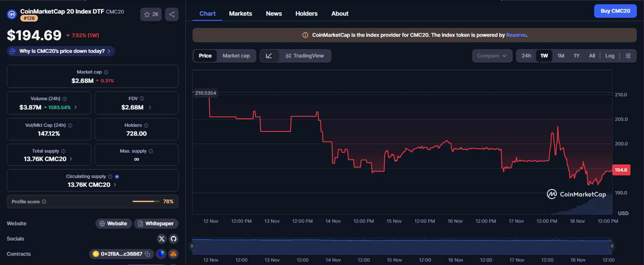Copy the contract address with copy icon

(x=147, y=254)
